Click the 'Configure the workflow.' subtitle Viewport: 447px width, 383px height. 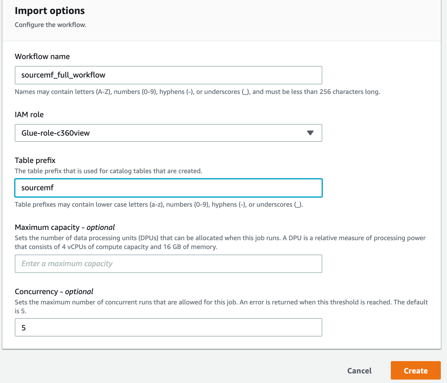[x=50, y=25]
